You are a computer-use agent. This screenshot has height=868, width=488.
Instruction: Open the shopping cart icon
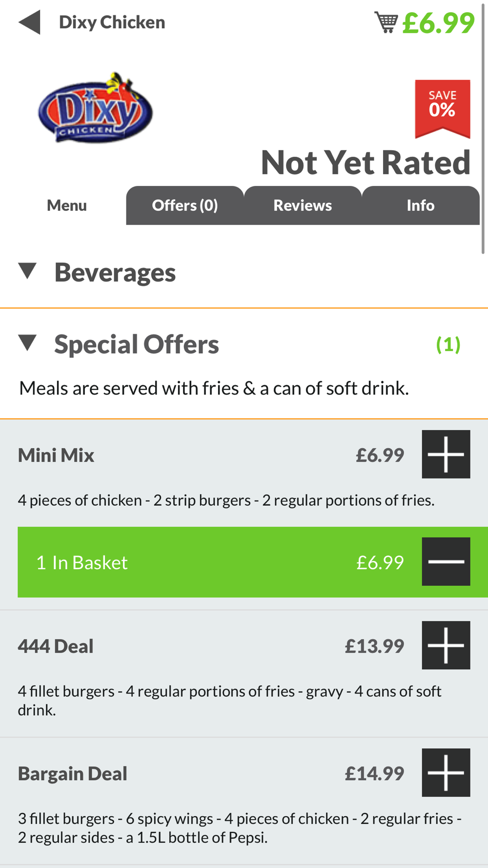pyautogui.click(x=386, y=22)
